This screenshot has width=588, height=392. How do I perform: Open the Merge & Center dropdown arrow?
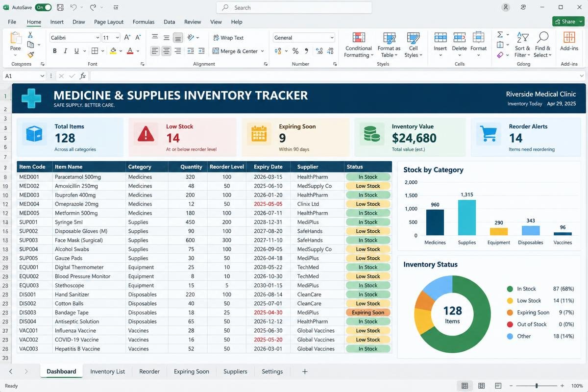point(263,51)
